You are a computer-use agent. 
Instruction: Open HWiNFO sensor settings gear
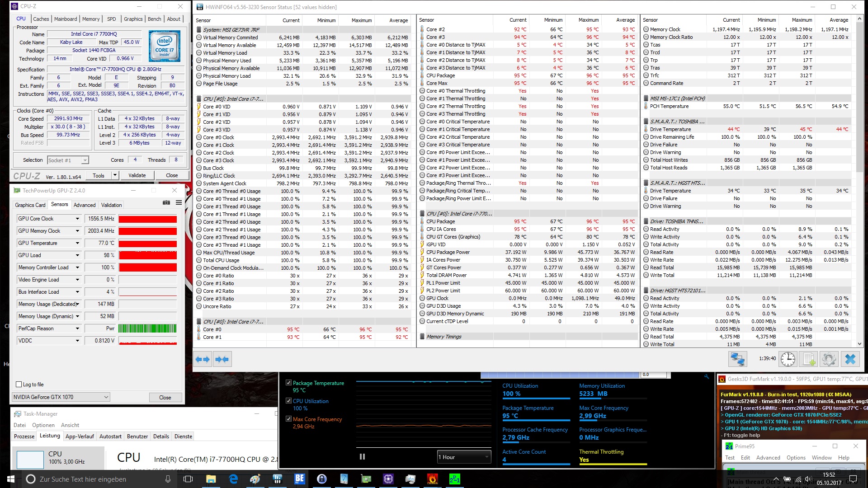[x=829, y=359]
